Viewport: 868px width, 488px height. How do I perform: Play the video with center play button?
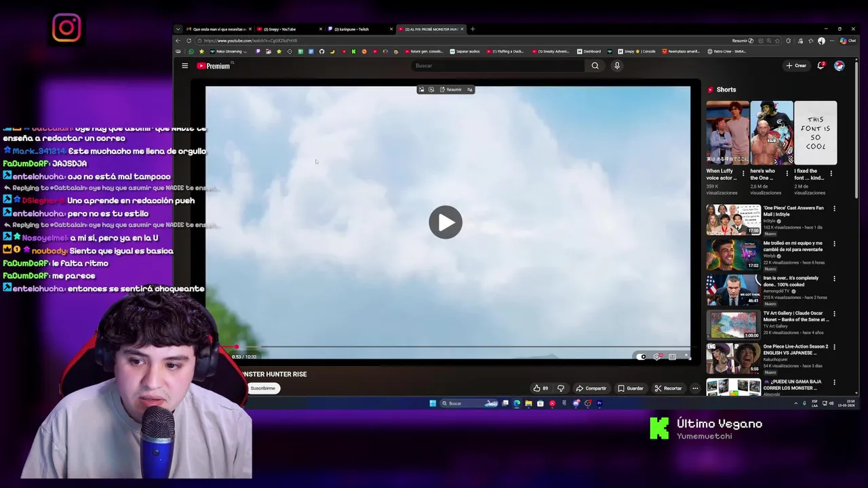[x=446, y=222]
